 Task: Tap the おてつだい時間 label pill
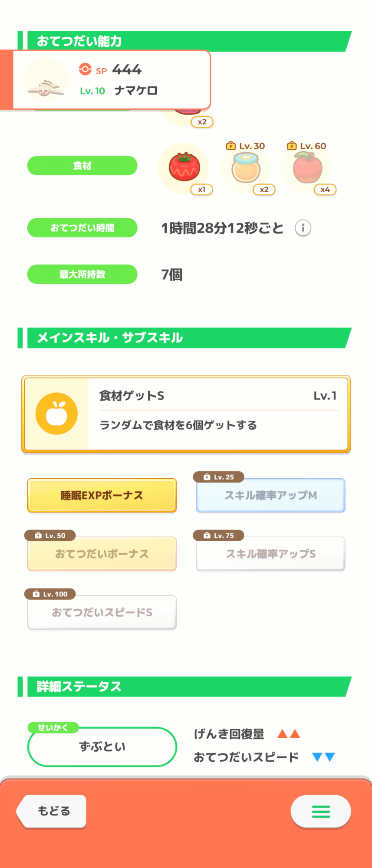[x=82, y=228]
